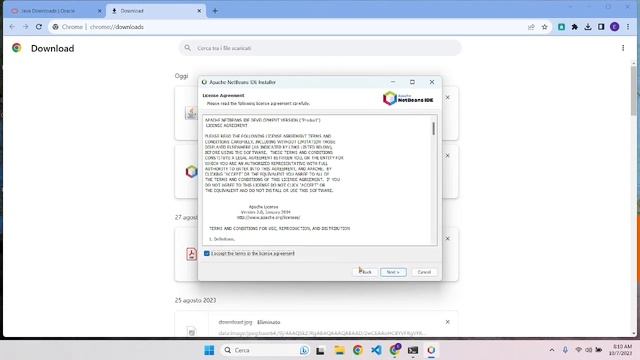Open File Explorer from taskbar
Image resolution: width=640 pixels, height=360 pixels.
tap(339, 350)
